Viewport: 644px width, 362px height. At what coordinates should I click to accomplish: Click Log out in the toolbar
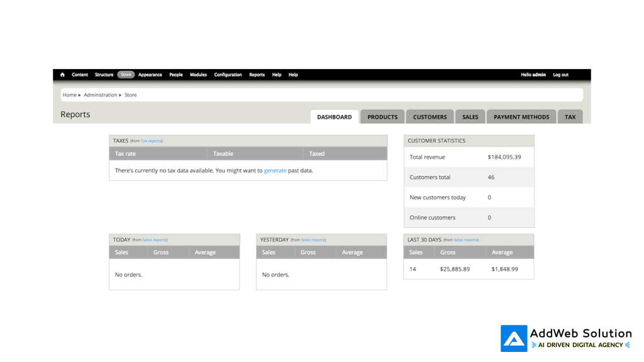click(x=560, y=74)
